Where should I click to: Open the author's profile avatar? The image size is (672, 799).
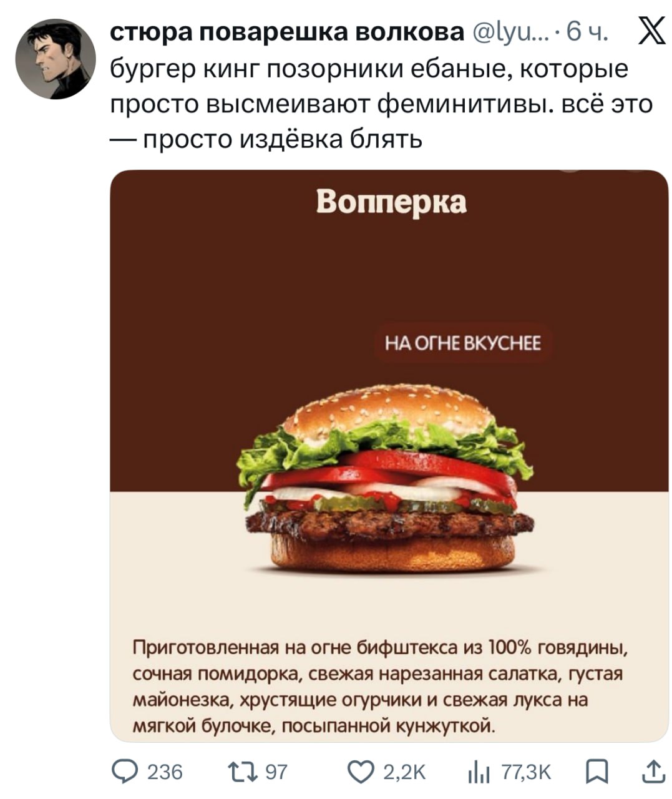tap(56, 59)
